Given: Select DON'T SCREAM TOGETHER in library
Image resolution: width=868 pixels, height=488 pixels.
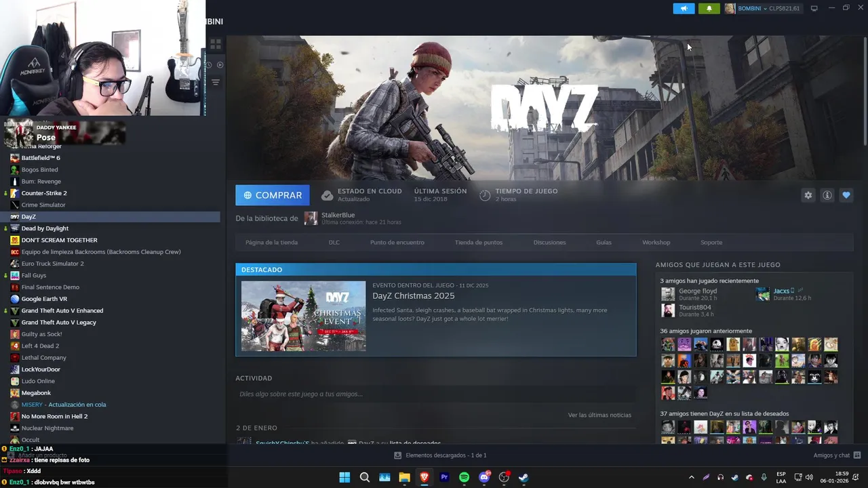Looking at the screenshot, I should tap(59, 240).
